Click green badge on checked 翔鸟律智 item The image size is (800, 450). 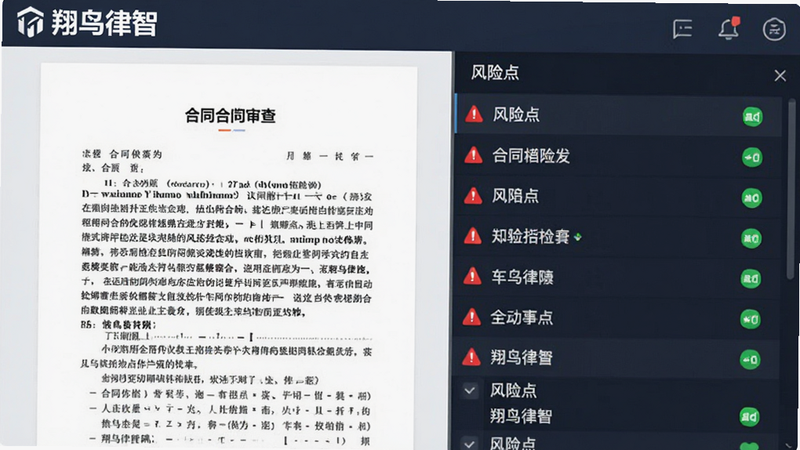(x=749, y=417)
